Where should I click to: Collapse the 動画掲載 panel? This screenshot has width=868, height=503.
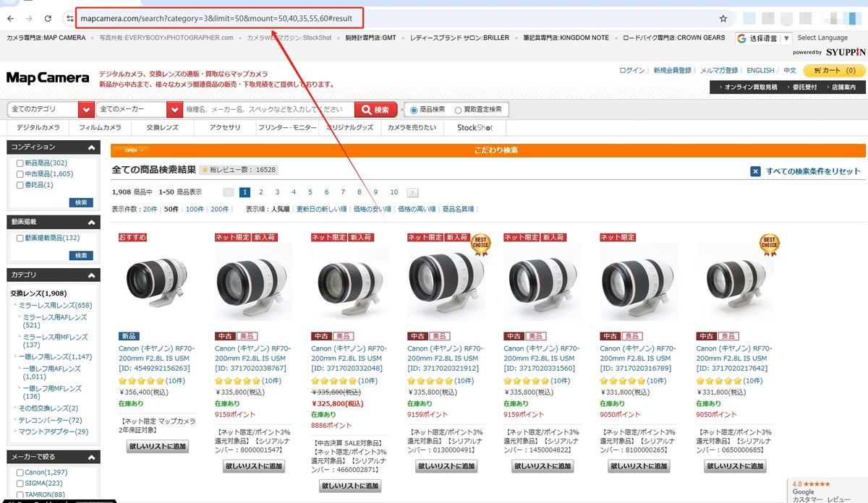pyautogui.click(x=91, y=223)
